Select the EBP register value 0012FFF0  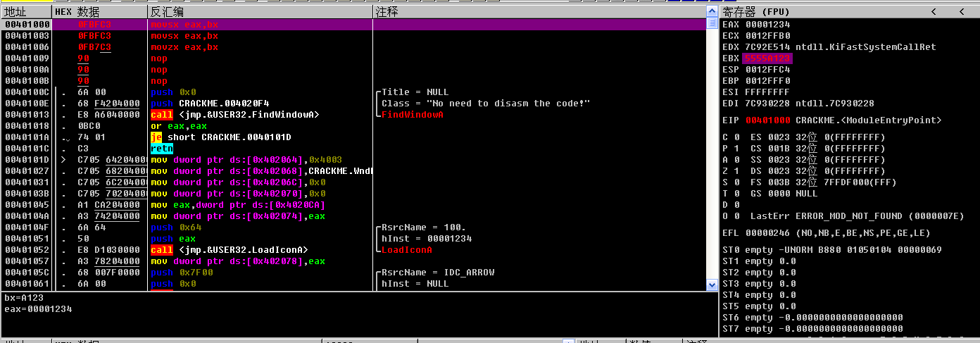tap(767, 81)
